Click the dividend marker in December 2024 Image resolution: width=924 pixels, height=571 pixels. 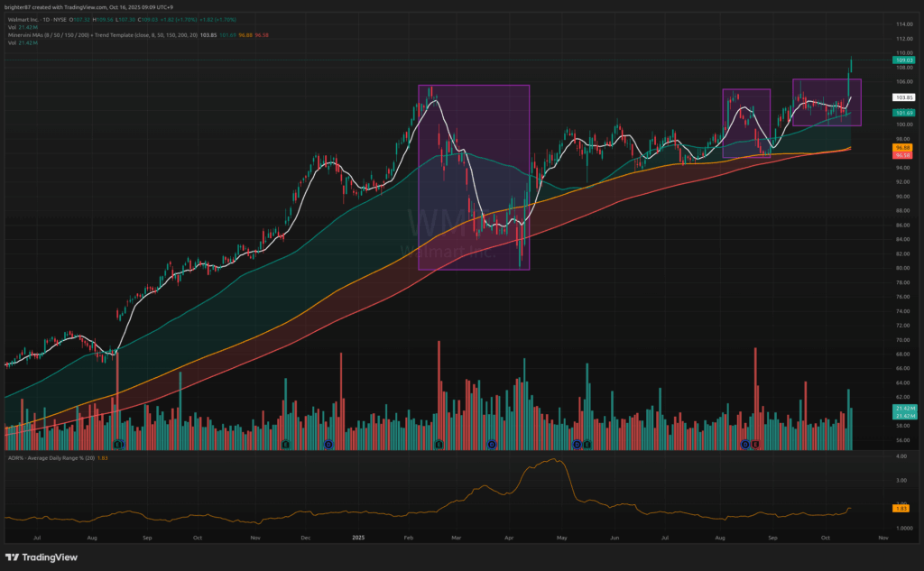pyautogui.click(x=328, y=444)
